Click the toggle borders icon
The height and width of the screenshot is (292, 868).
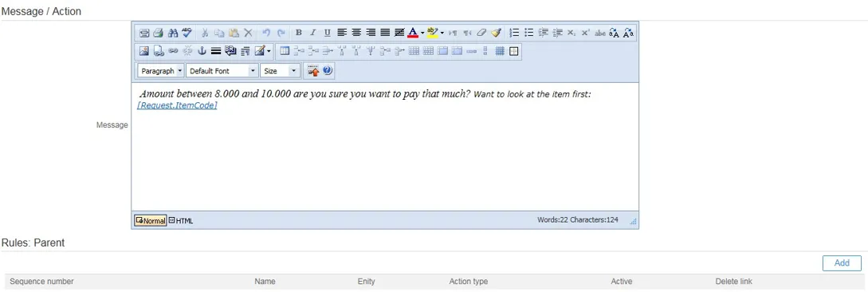pos(514,51)
